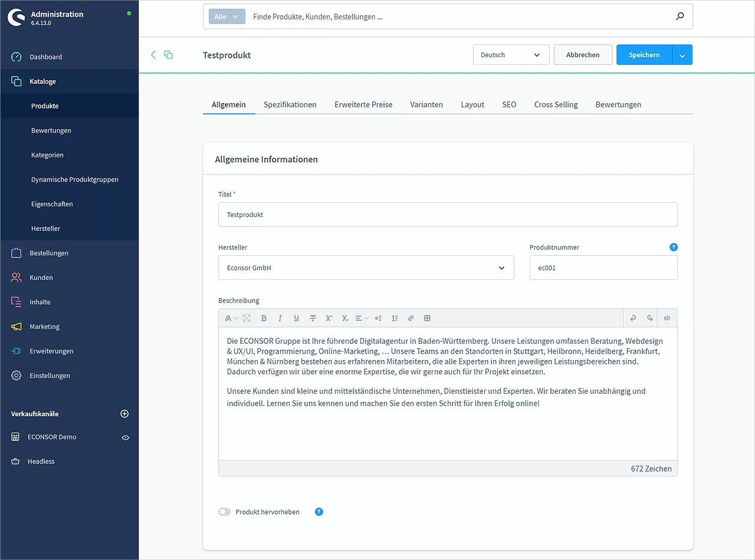This screenshot has height=560, width=755.
Task: Insert a table into the description
Action: (x=427, y=318)
